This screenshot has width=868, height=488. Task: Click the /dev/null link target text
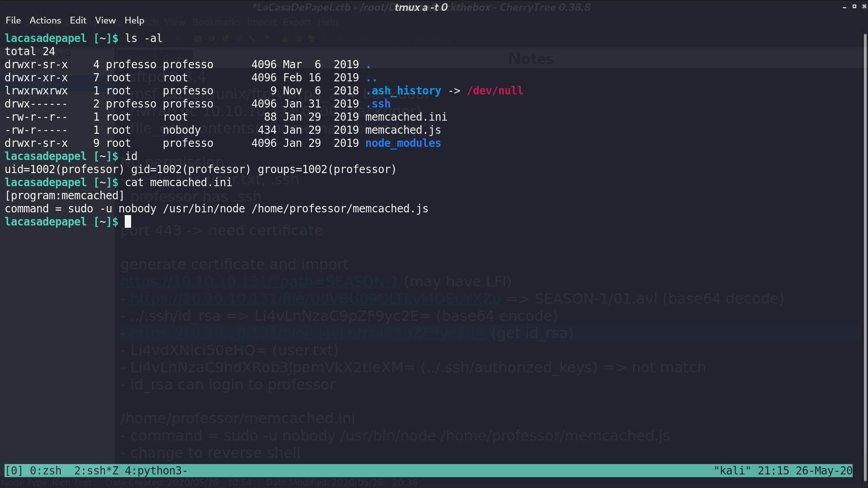coord(495,91)
